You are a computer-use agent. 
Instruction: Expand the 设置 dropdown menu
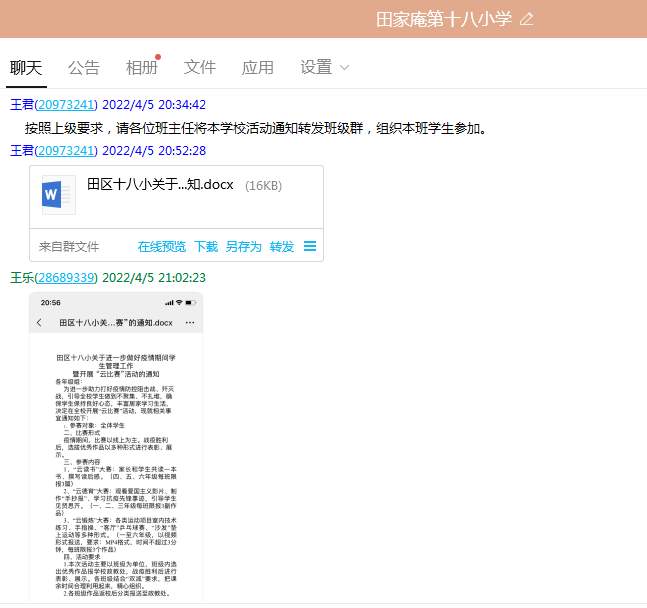pyautogui.click(x=325, y=67)
